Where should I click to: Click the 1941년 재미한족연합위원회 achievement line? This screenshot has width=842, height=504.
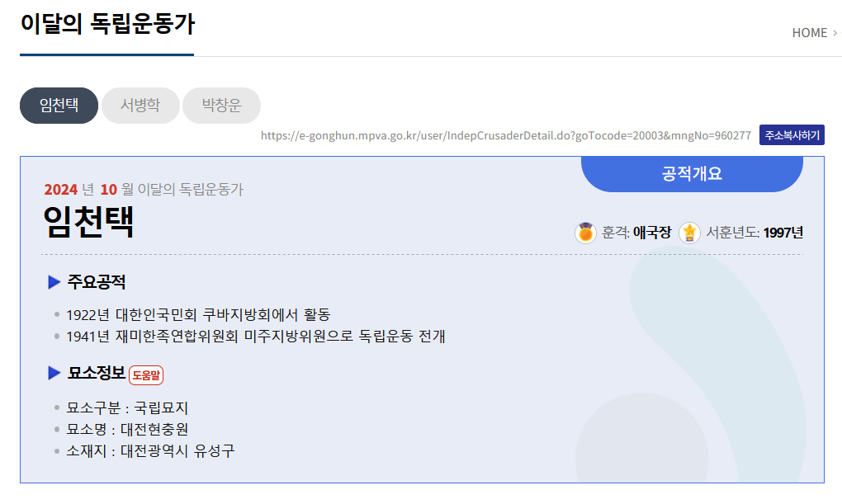[x=256, y=337]
